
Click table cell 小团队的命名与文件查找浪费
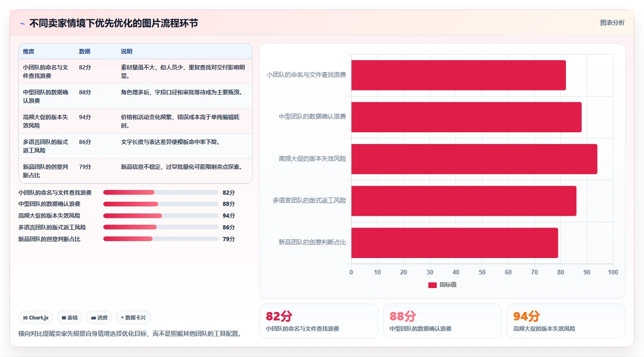click(x=46, y=71)
